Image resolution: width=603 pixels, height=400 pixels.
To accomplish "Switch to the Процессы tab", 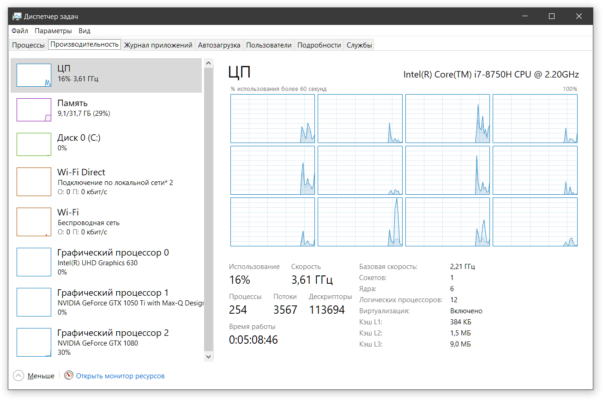I will pos(28,45).
